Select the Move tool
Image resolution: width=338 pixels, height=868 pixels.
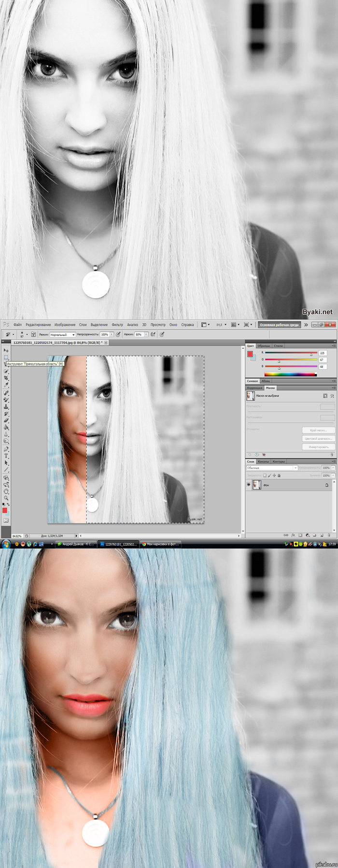6,350
